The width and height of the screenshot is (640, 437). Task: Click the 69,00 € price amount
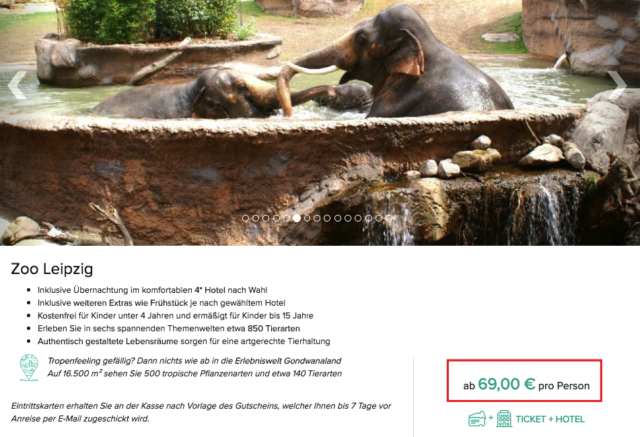click(506, 384)
